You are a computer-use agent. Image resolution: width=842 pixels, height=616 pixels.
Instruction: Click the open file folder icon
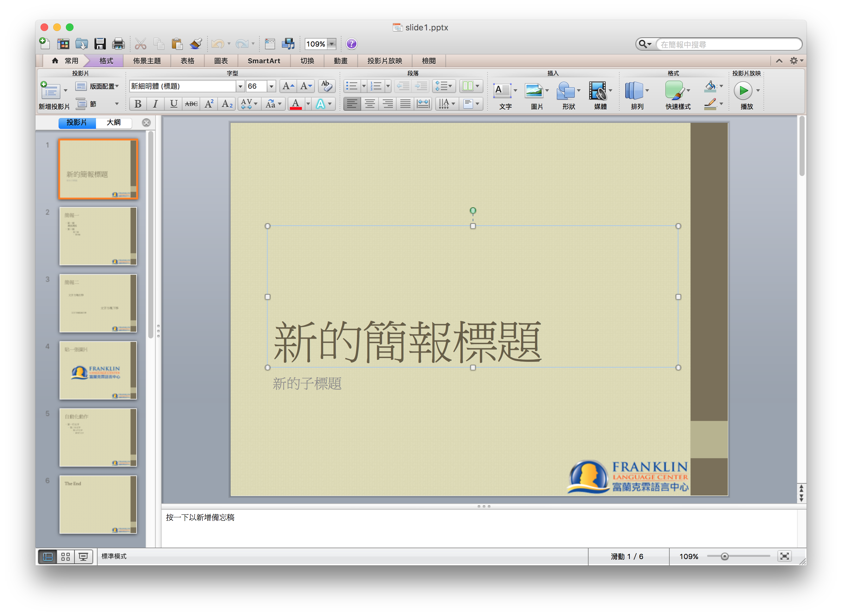tap(81, 44)
